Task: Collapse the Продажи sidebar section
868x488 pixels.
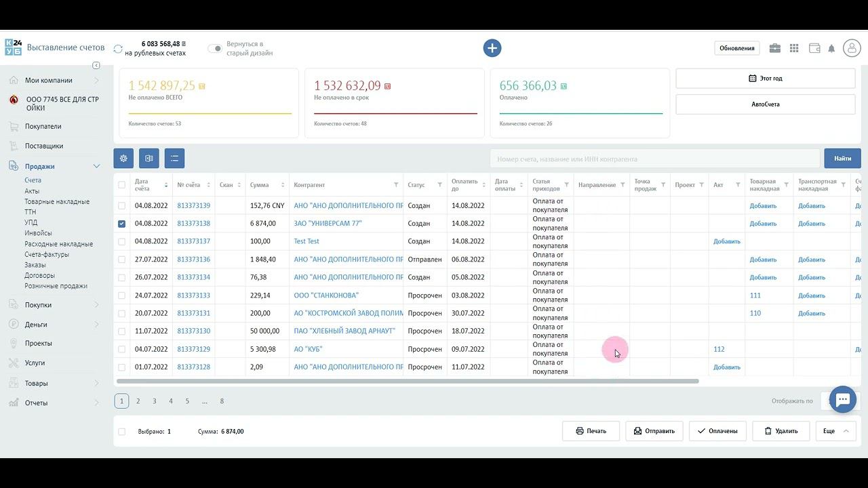Action: click(96, 167)
